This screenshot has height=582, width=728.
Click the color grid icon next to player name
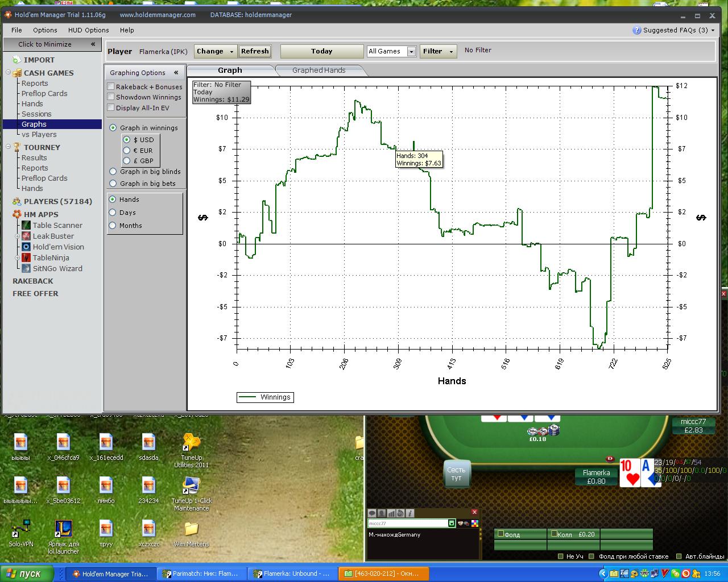tap(474, 523)
